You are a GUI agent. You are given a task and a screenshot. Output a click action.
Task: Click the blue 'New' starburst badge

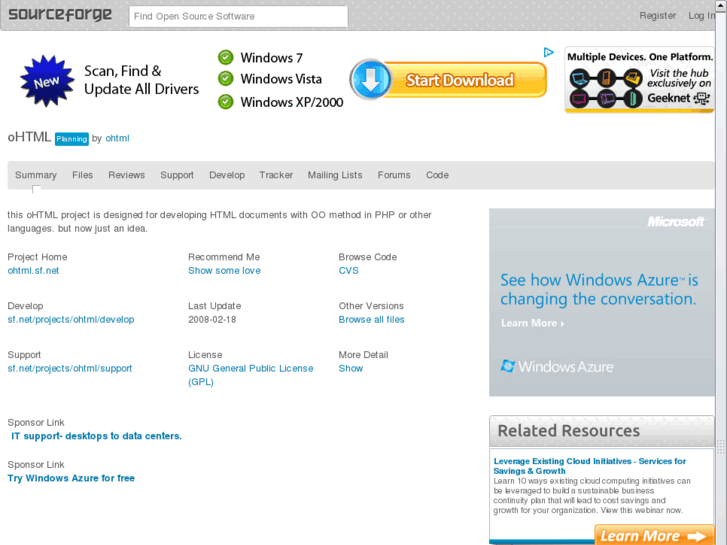point(47,82)
